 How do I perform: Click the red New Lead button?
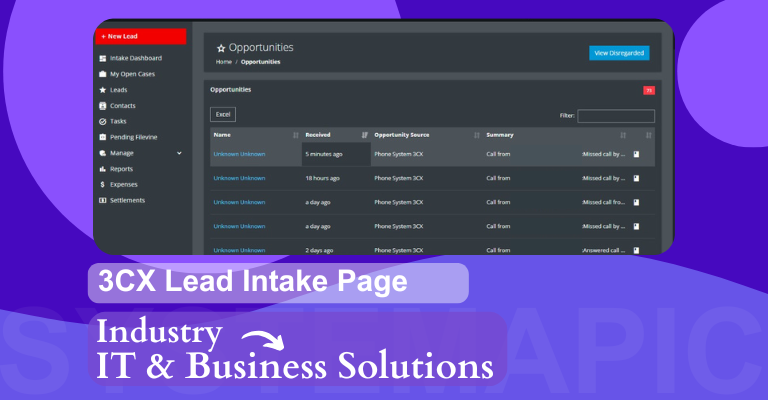141,36
